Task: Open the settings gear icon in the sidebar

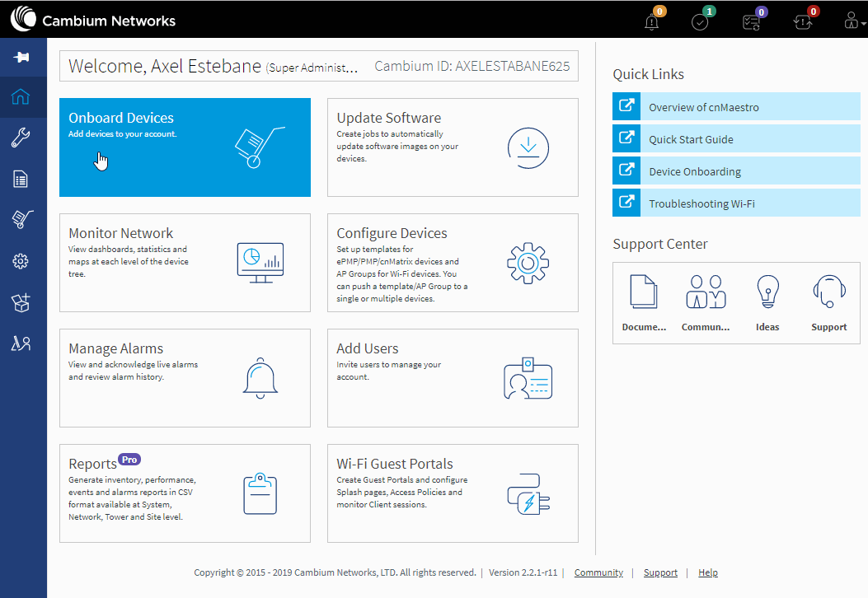Action: click(x=21, y=261)
